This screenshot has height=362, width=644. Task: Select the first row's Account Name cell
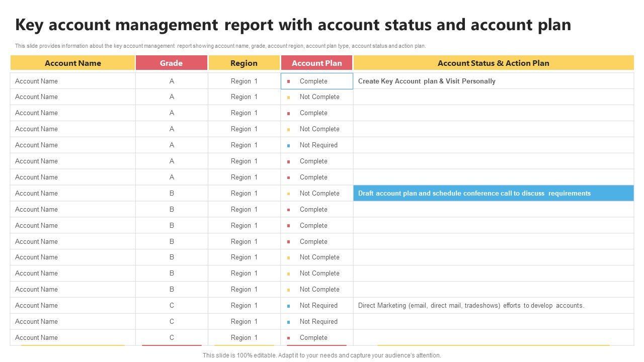[x=36, y=81]
